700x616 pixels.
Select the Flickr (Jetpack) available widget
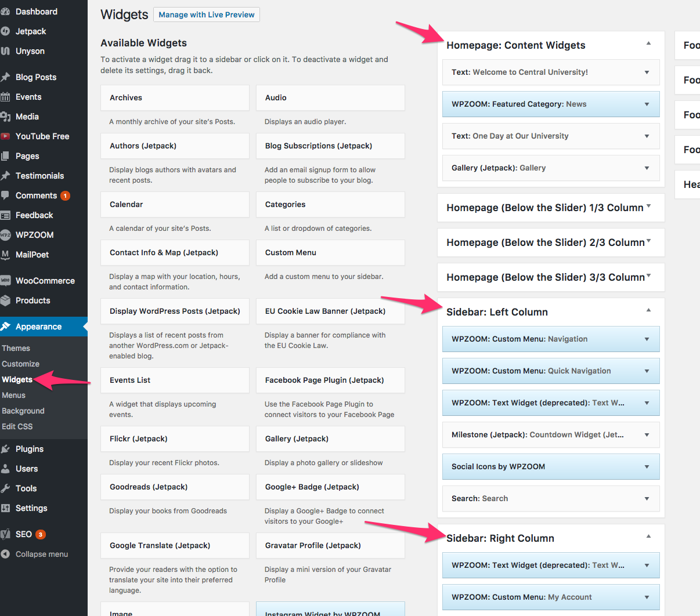click(x=175, y=439)
